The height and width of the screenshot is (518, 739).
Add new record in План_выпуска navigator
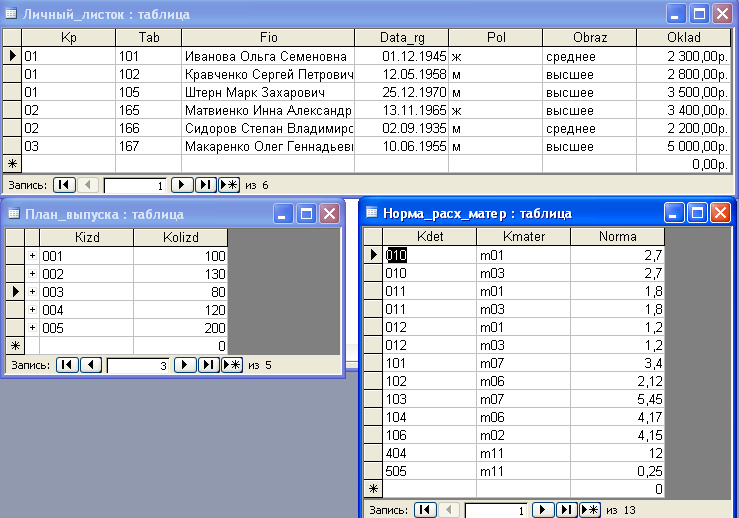pos(232,365)
